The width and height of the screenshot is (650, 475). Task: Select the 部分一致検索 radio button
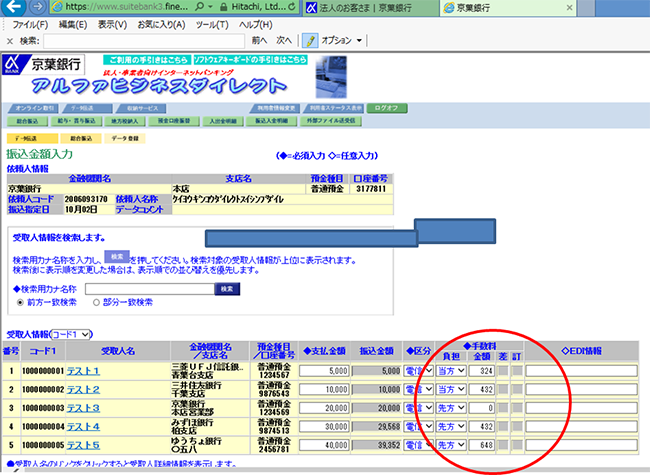point(96,303)
